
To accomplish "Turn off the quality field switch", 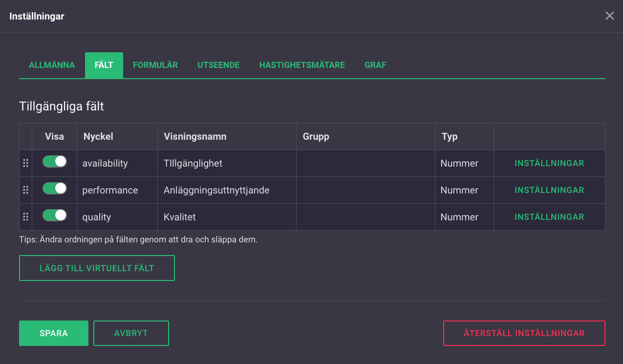I will click(55, 215).
